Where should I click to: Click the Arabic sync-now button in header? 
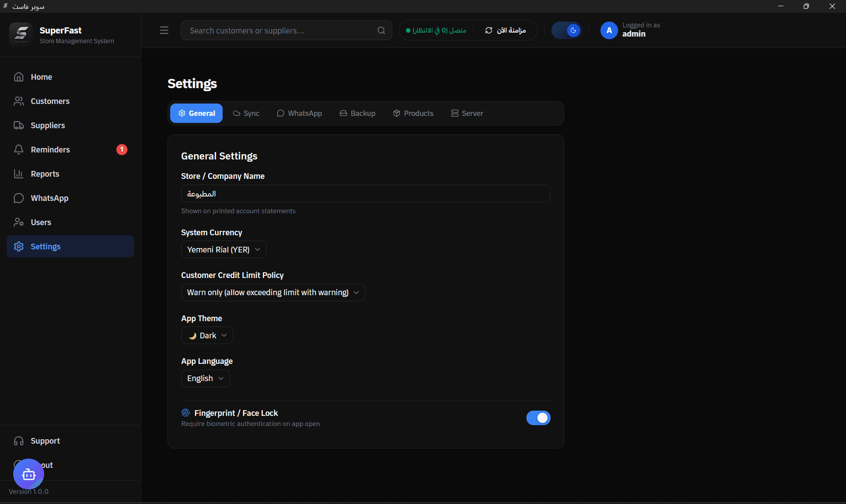(x=505, y=30)
